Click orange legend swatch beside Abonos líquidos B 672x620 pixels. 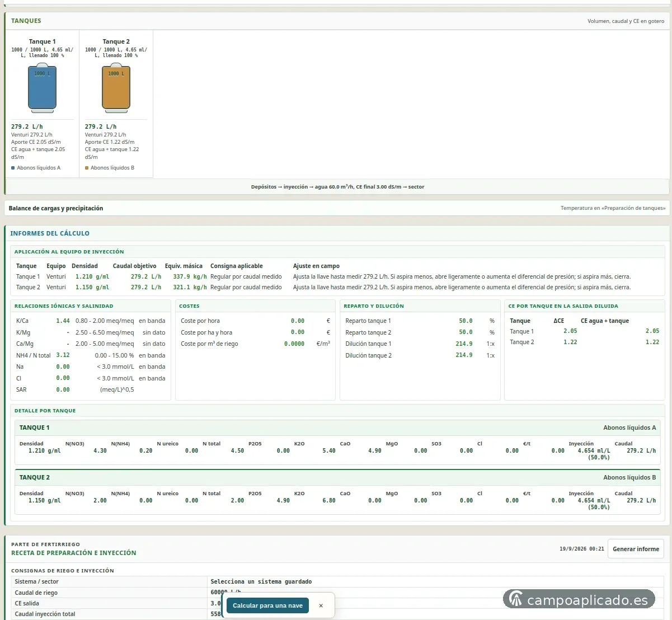tap(87, 168)
